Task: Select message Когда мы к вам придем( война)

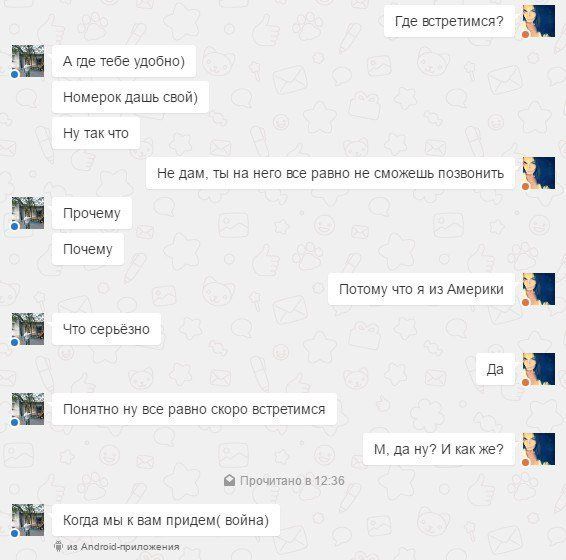Action: coord(166,520)
